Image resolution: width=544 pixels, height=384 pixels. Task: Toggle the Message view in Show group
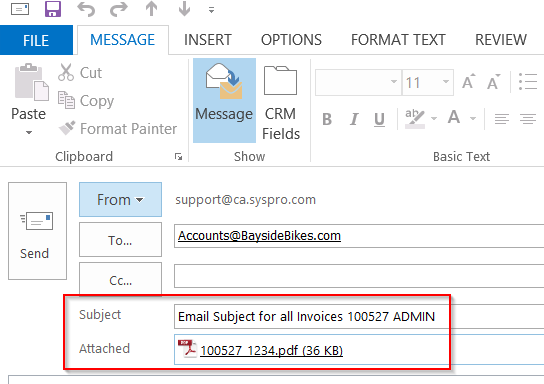point(224,100)
